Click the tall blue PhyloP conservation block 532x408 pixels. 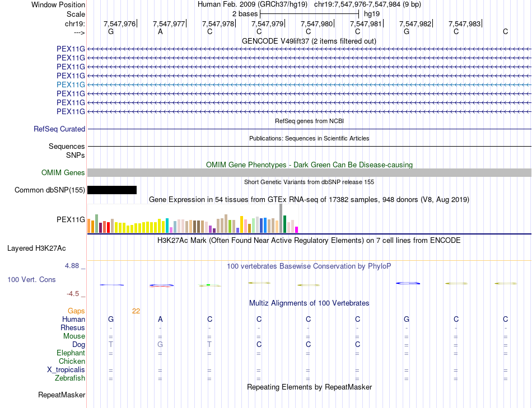[x=408, y=283]
